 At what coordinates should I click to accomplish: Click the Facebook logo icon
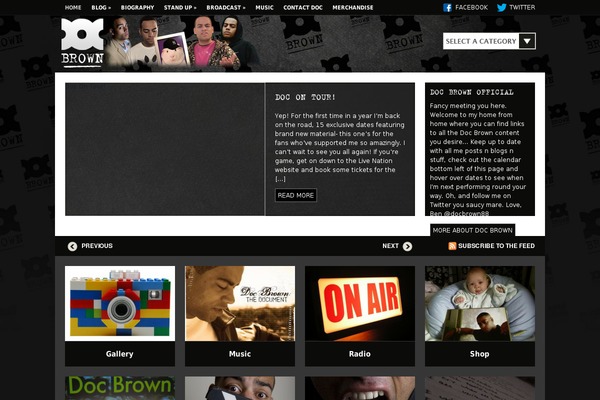coord(447,7)
